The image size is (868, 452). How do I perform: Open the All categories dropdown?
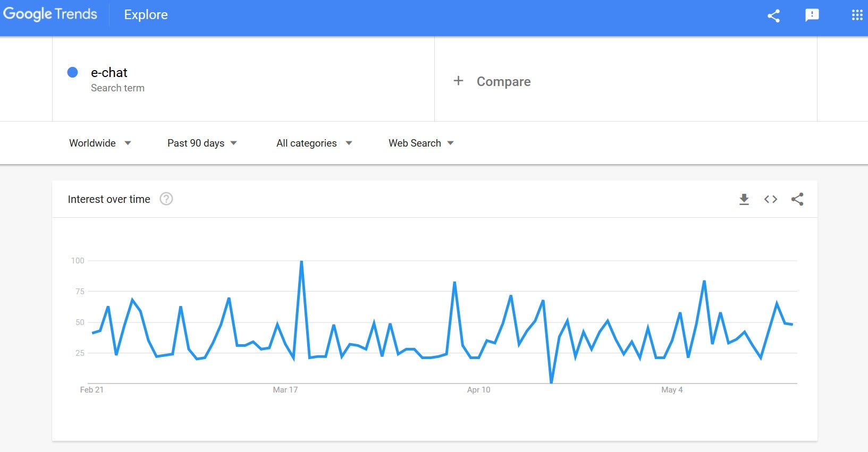click(314, 143)
